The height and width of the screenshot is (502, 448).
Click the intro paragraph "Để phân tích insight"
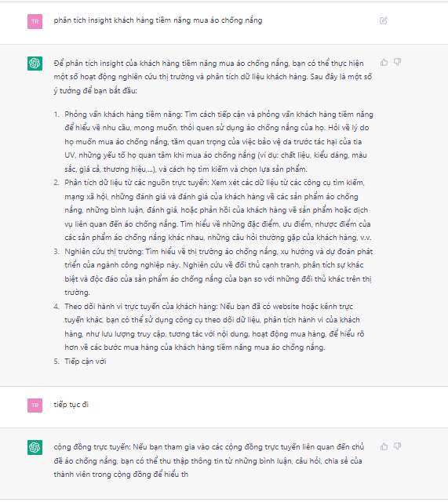213,77
